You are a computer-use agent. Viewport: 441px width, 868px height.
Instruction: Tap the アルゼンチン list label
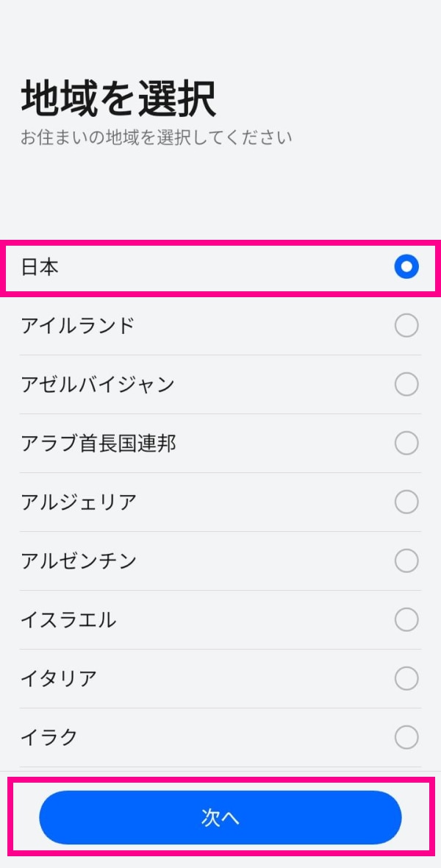pos(79,561)
